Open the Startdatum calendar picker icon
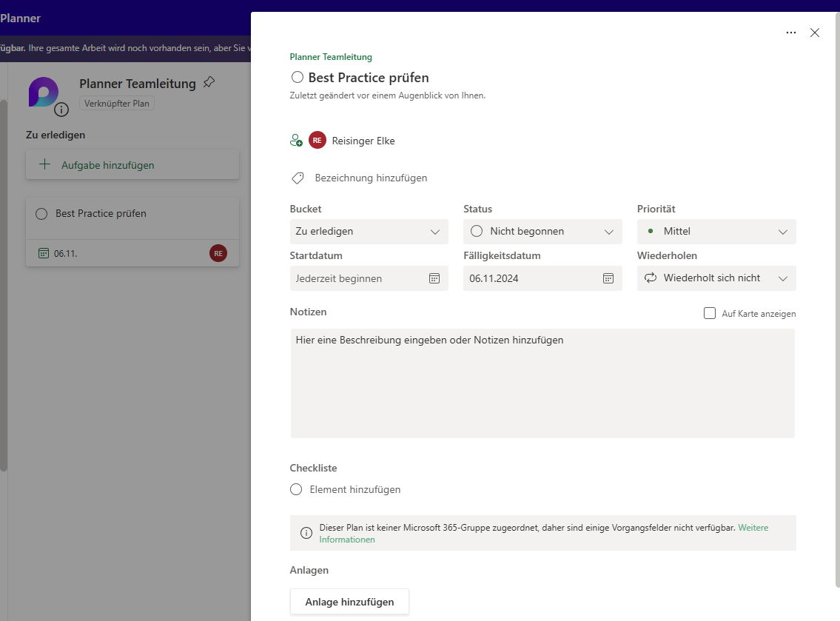 (x=434, y=278)
